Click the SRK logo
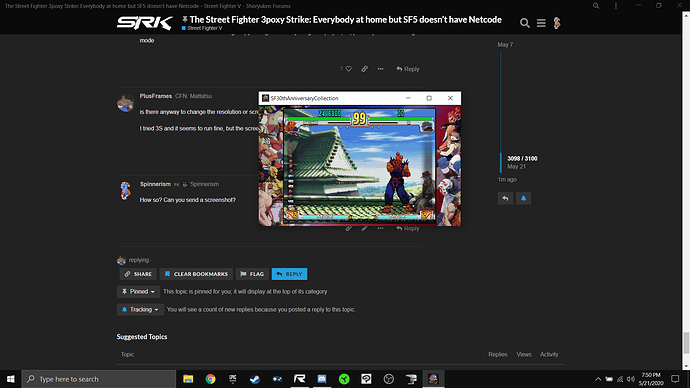 pyautogui.click(x=145, y=23)
